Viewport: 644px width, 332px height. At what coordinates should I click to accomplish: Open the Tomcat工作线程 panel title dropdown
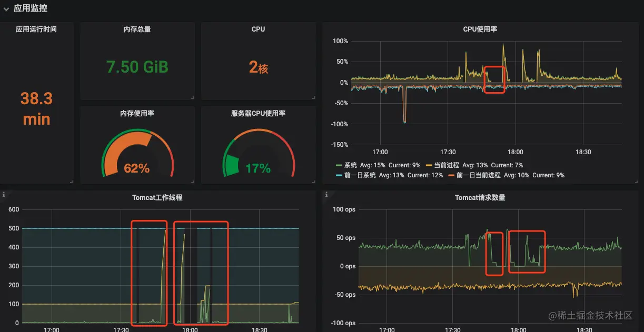pos(157,198)
